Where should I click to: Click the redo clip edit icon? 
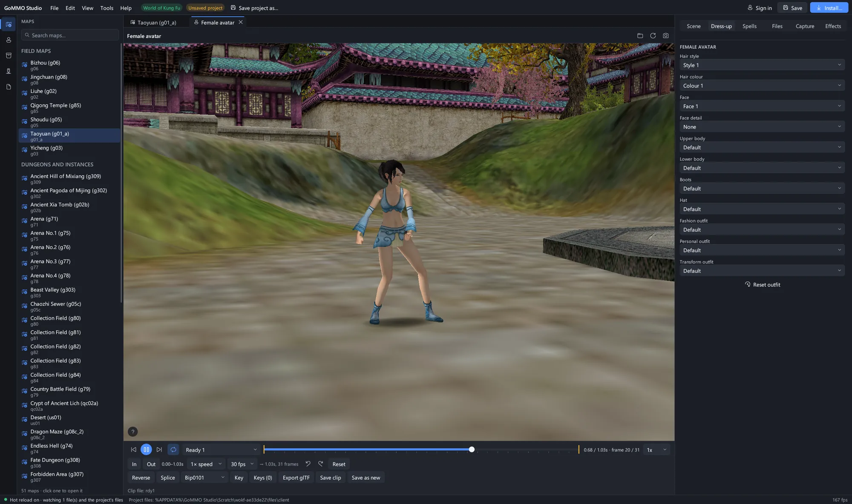(x=321, y=464)
